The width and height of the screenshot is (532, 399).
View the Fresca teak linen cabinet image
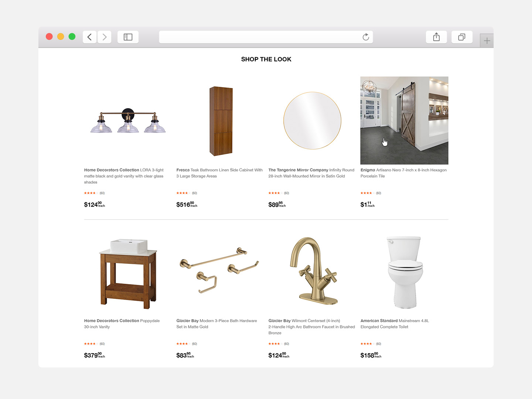pos(221,121)
